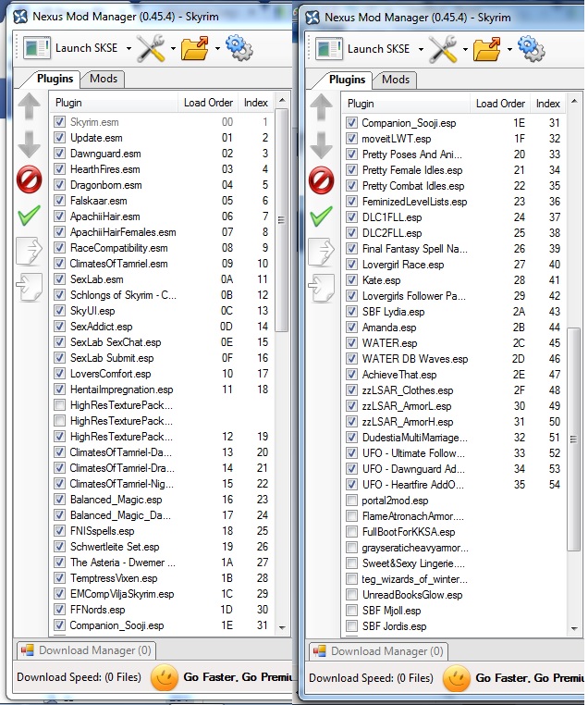The width and height of the screenshot is (588, 705).
Task: Click red disable-all icon in left window
Action: [30, 179]
